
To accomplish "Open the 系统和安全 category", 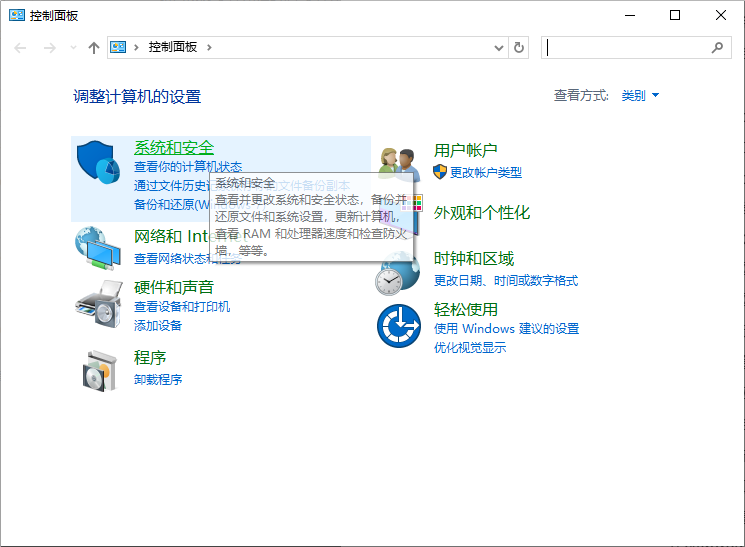I will 174,148.
